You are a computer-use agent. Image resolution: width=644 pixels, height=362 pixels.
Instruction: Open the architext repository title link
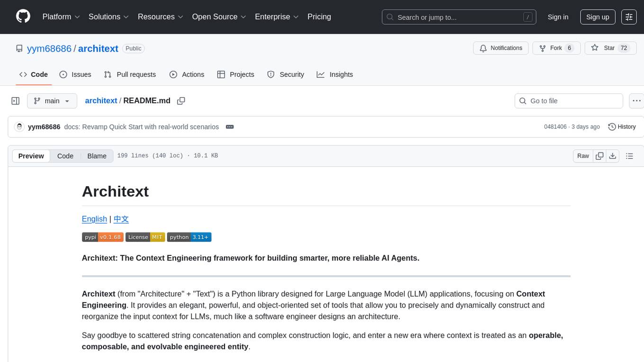(98, 48)
